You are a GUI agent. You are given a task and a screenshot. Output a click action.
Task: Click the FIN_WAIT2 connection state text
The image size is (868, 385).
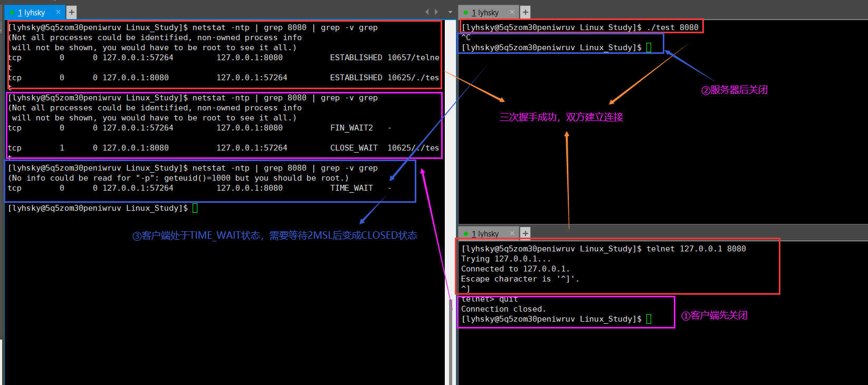(351, 128)
